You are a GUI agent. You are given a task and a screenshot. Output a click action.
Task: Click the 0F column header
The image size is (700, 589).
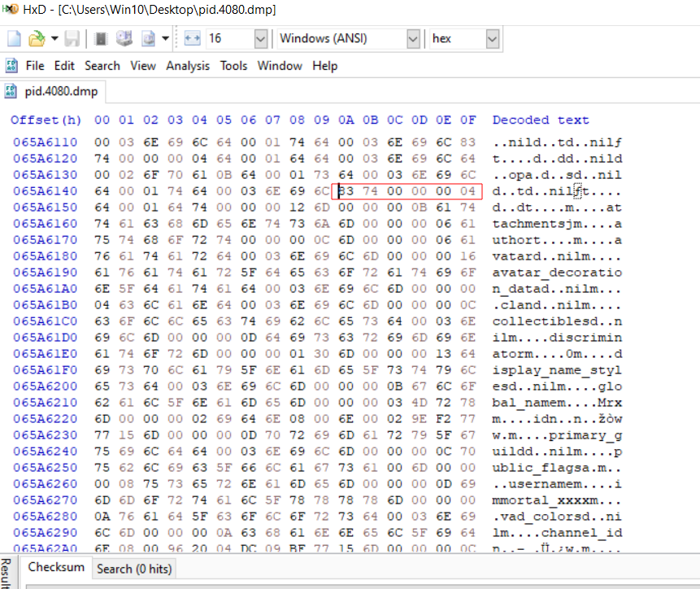click(467, 120)
